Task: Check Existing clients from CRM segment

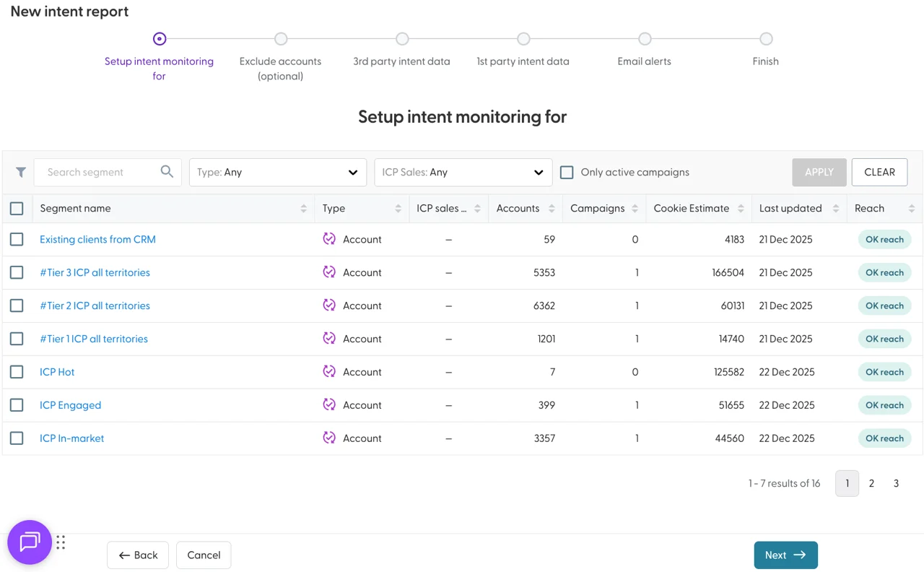Action: (x=17, y=239)
